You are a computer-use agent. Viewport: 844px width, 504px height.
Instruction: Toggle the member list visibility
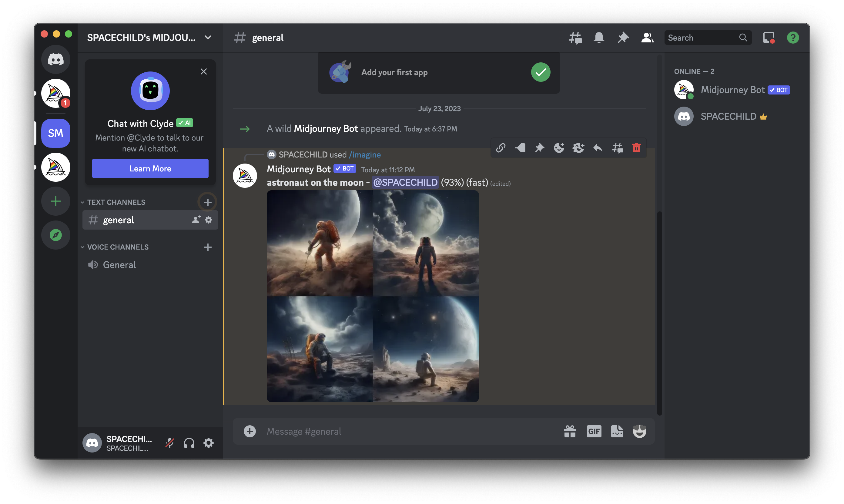pyautogui.click(x=647, y=38)
